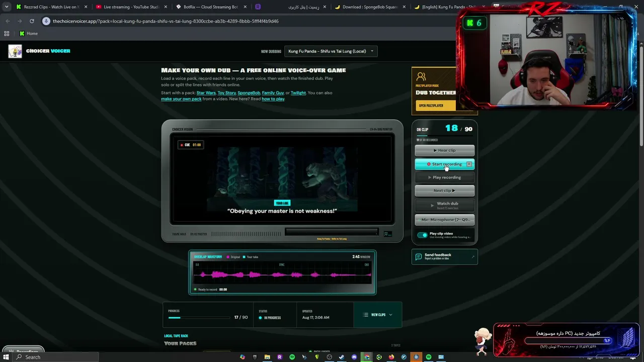Screen dimensions: 644x362
Task: Open the Send feedback panel
Action: (x=445, y=257)
